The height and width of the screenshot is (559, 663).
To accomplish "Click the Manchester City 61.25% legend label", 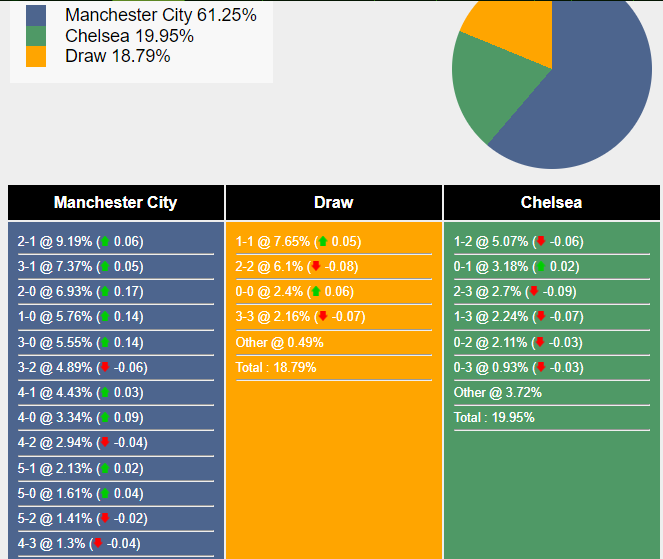I will tap(161, 15).
